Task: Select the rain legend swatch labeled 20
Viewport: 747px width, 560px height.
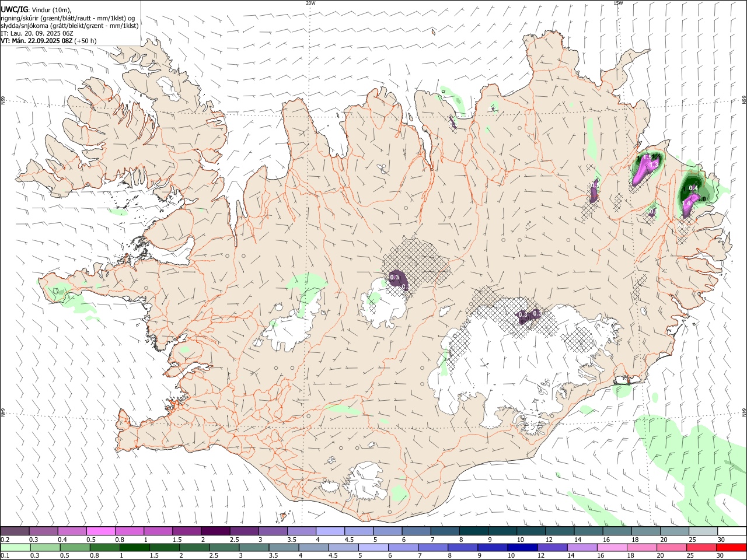Action: point(671,547)
